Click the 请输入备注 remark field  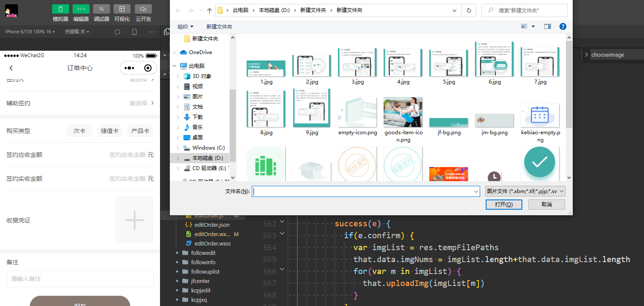[x=80, y=279]
